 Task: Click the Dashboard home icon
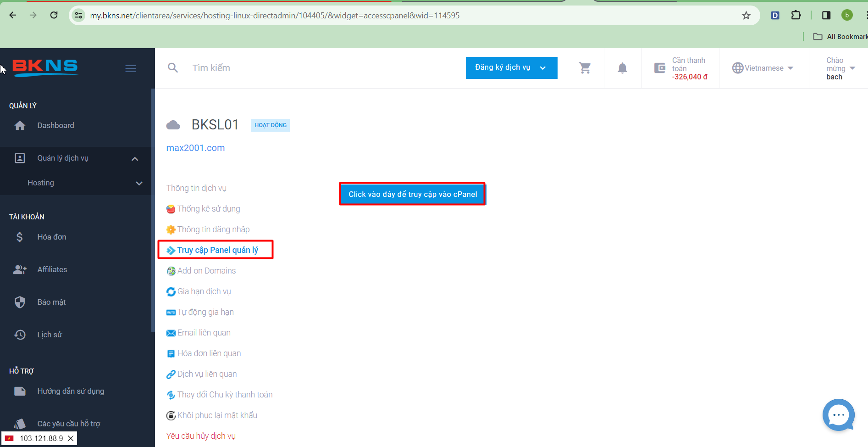(x=20, y=125)
